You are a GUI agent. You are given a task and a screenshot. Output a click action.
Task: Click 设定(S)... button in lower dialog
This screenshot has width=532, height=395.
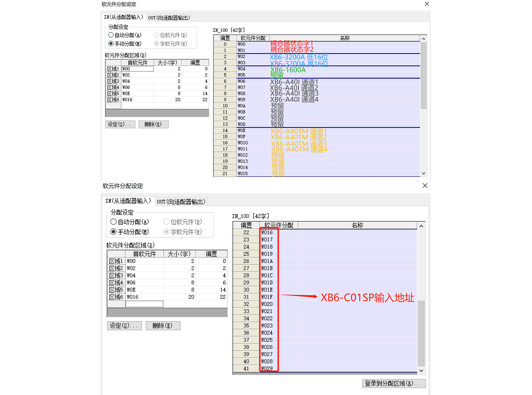pos(124,326)
